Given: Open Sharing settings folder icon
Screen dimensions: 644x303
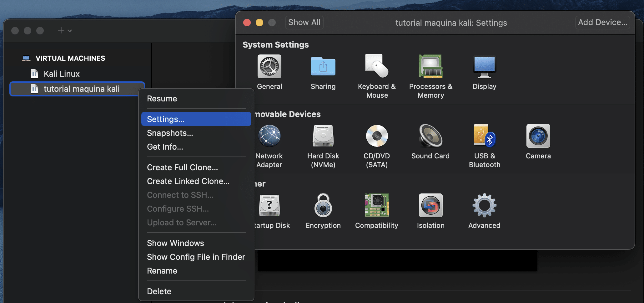Looking at the screenshot, I should 323,67.
